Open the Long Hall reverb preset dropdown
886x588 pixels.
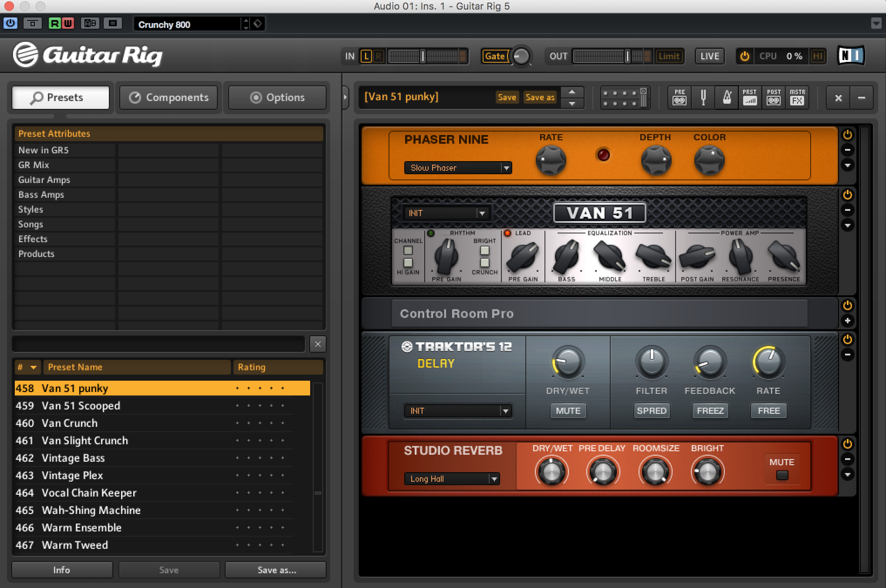(452, 479)
